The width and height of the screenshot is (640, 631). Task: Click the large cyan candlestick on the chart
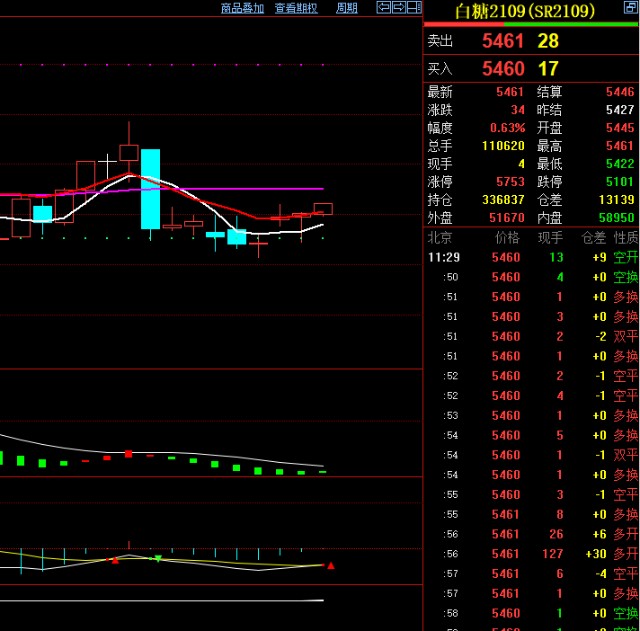(150, 188)
